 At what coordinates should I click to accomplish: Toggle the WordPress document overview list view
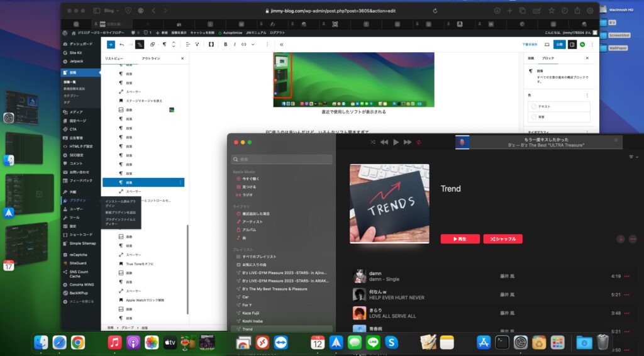point(140,45)
